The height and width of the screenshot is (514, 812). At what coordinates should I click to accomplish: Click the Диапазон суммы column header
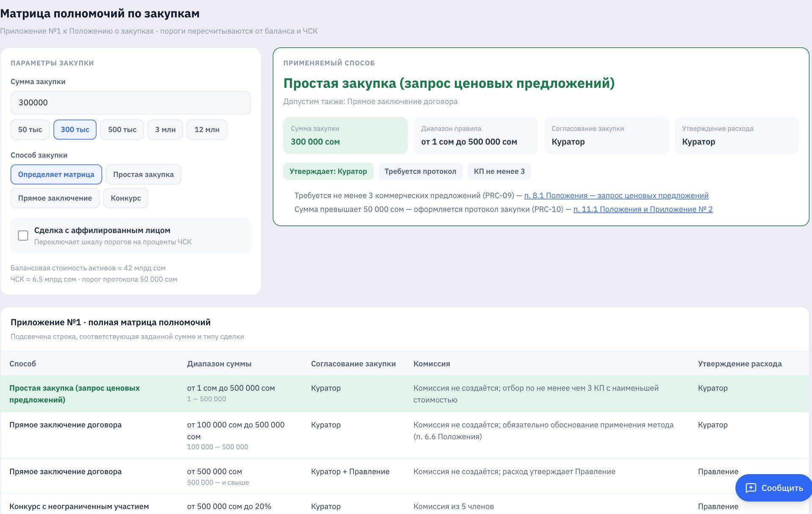tap(219, 364)
